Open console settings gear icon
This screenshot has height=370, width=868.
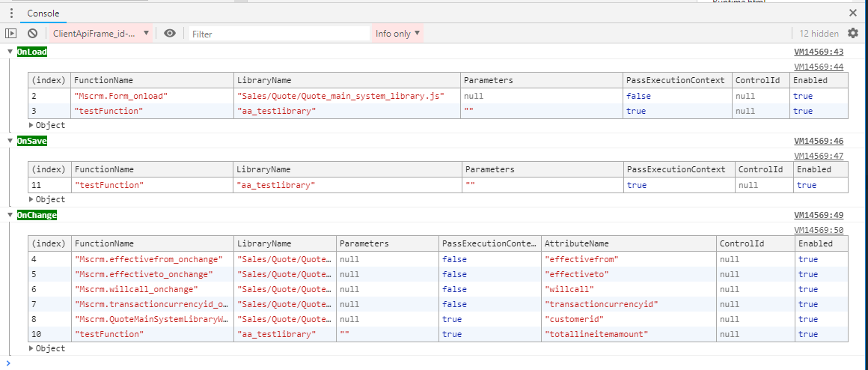click(x=853, y=33)
